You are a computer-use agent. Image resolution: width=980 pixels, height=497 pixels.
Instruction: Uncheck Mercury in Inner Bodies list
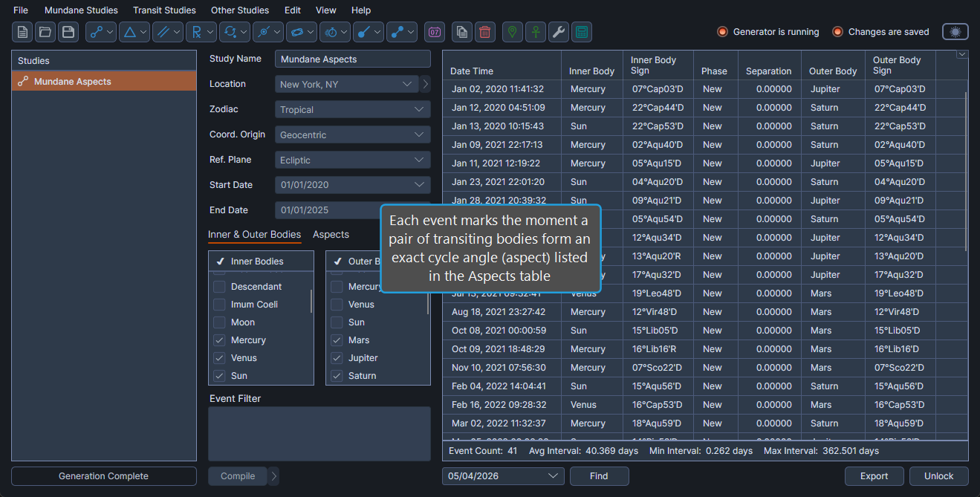point(219,340)
